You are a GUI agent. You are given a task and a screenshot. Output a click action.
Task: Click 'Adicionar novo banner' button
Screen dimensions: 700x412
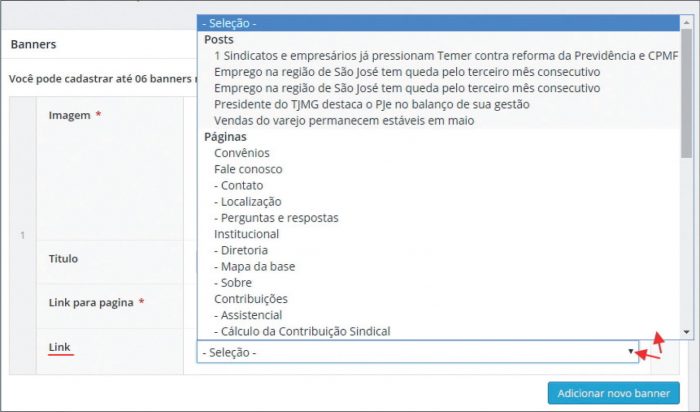(614, 392)
